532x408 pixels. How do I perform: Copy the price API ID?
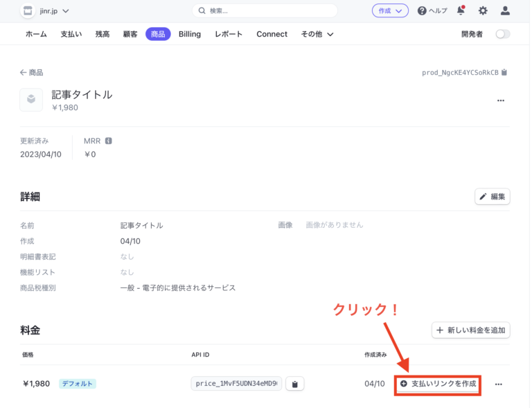[294, 384]
